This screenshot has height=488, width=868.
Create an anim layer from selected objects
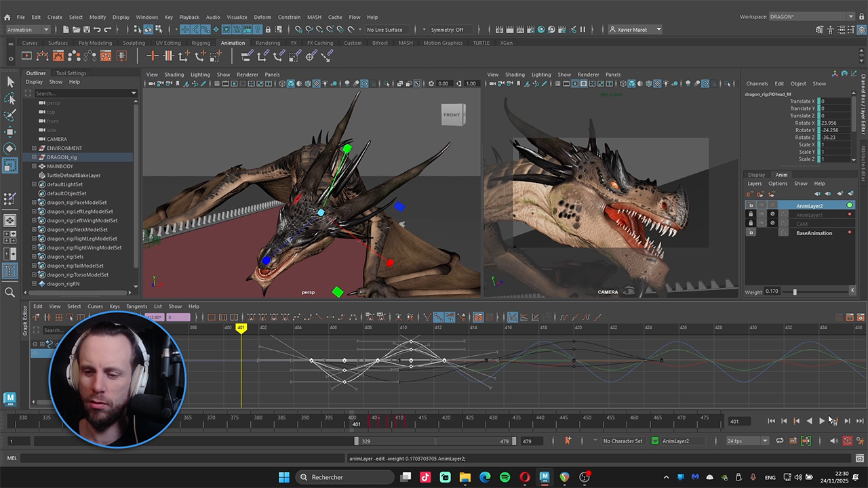click(x=850, y=194)
